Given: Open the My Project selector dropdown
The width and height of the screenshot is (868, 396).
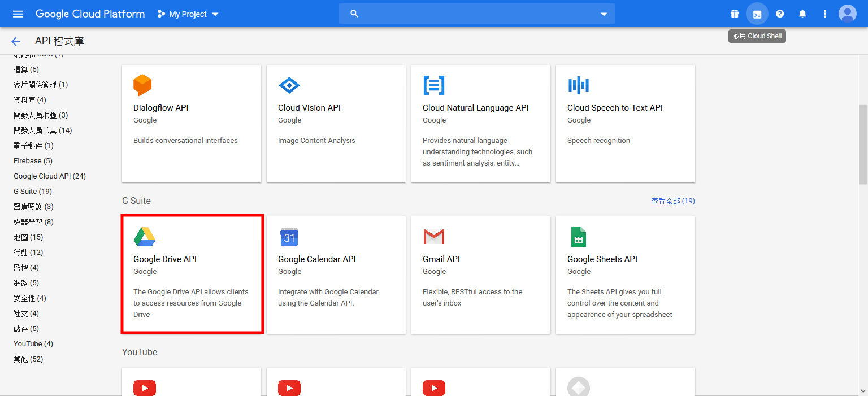Looking at the screenshot, I should (188, 14).
